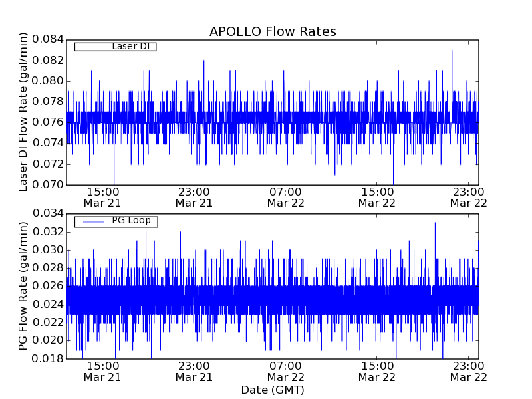532x399 pixels.
Task: Click the chart title APOLLO Flow Rates
Action: 273,31
